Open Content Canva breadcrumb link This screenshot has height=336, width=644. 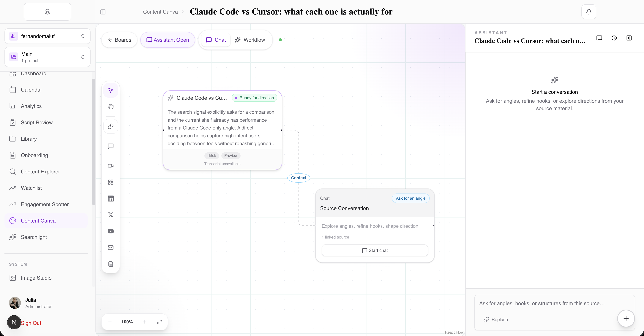[x=160, y=12]
